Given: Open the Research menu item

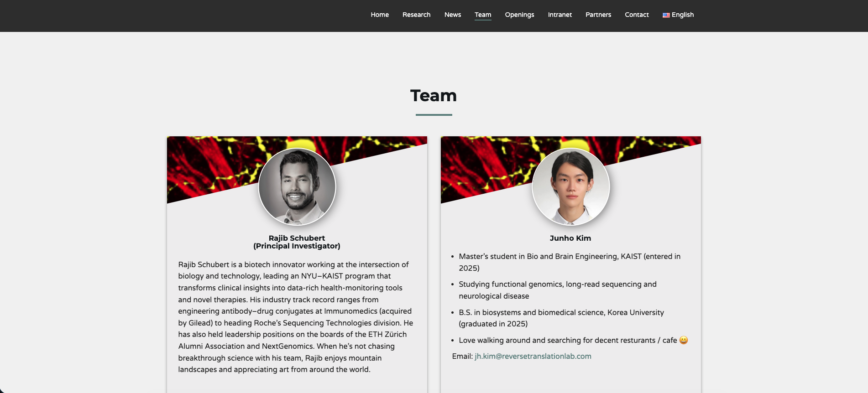Looking at the screenshot, I should (x=416, y=15).
